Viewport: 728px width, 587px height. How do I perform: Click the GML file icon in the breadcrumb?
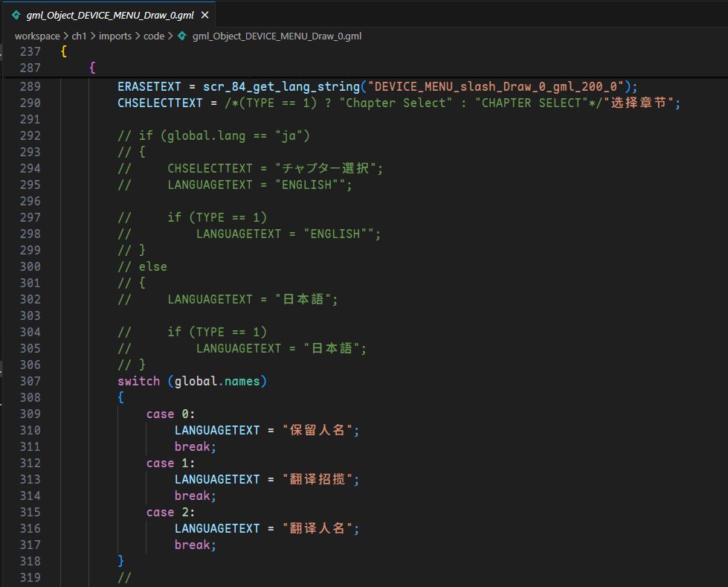(182, 36)
